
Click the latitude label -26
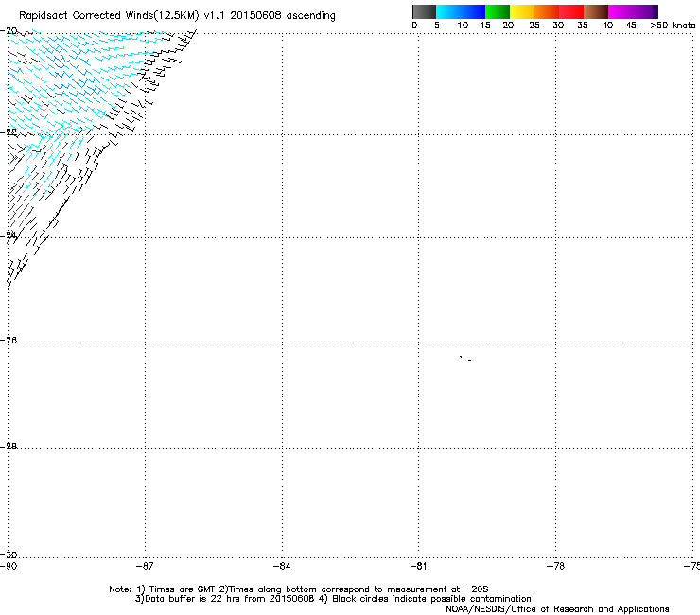pyautogui.click(x=9, y=341)
